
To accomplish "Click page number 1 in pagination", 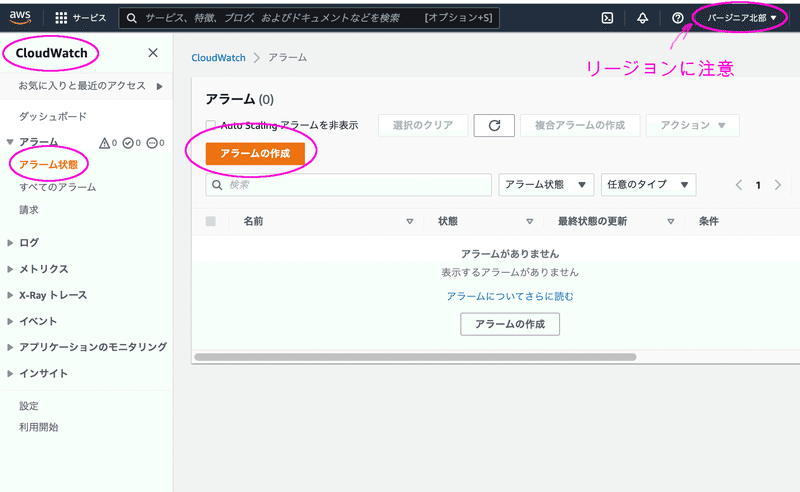I will pos(758,185).
